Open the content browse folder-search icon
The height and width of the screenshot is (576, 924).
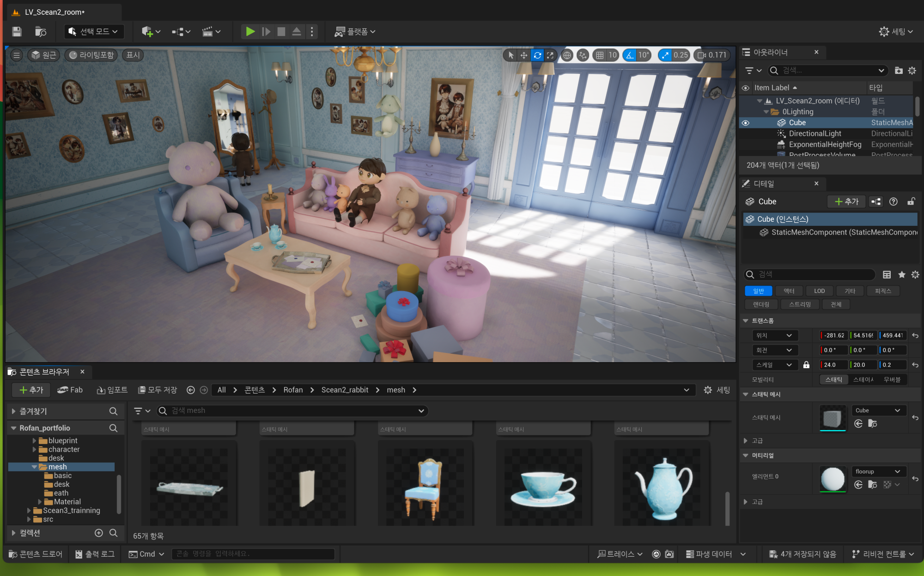tap(41, 31)
